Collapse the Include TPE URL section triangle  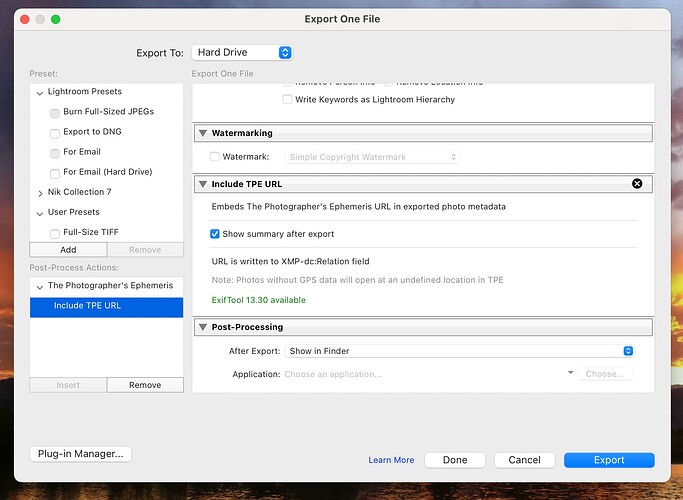tap(203, 184)
